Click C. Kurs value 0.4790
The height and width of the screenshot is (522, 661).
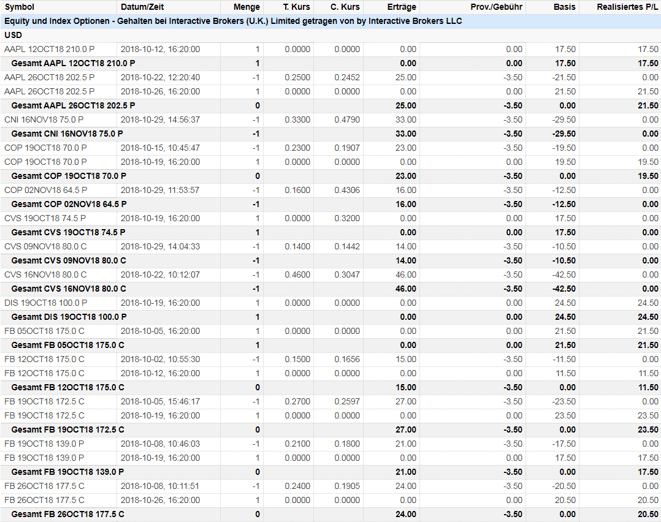(x=347, y=120)
